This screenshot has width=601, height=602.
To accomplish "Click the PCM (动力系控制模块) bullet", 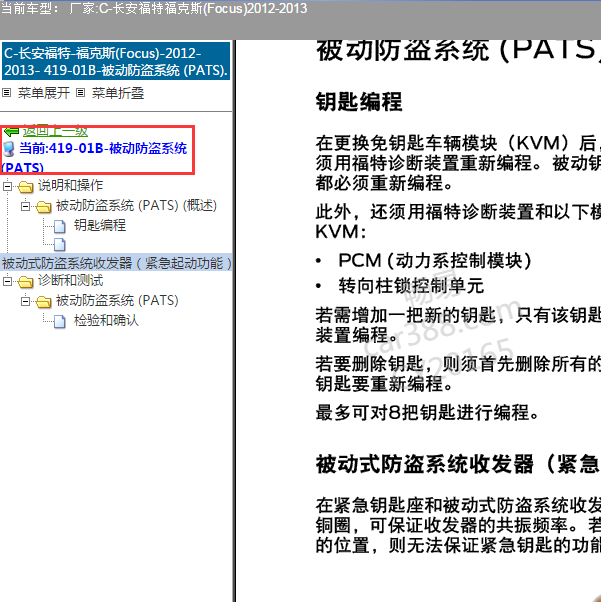I will [435, 261].
